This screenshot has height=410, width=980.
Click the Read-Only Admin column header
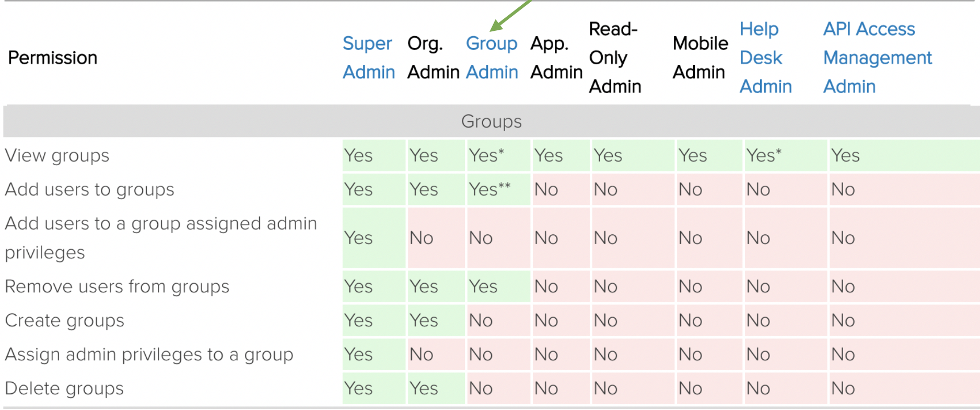[615, 58]
